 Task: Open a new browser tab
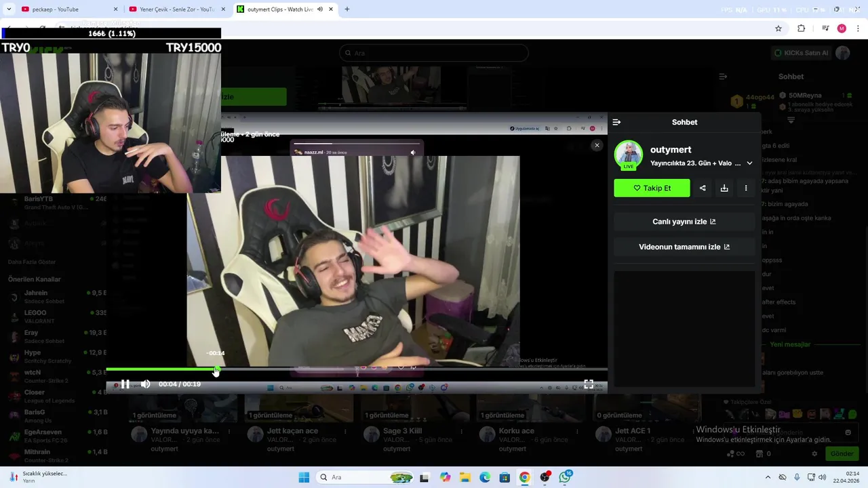[347, 9]
